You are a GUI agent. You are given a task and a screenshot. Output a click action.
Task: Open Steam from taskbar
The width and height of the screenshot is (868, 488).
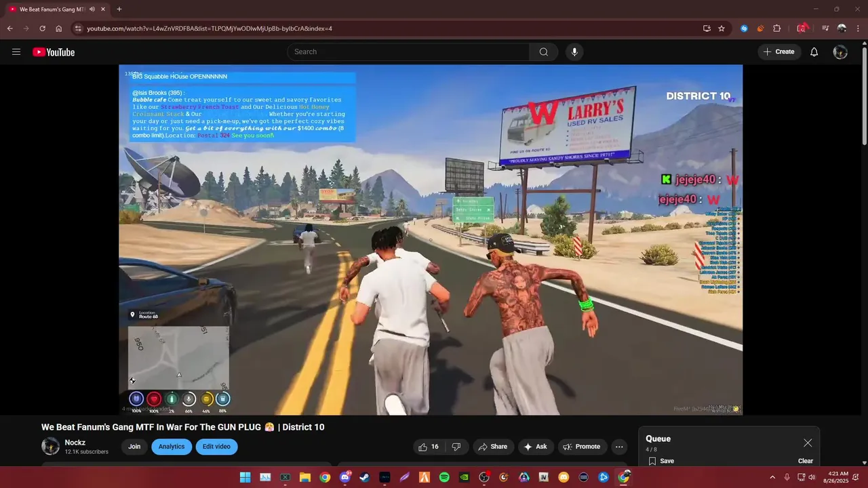(x=365, y=477)
